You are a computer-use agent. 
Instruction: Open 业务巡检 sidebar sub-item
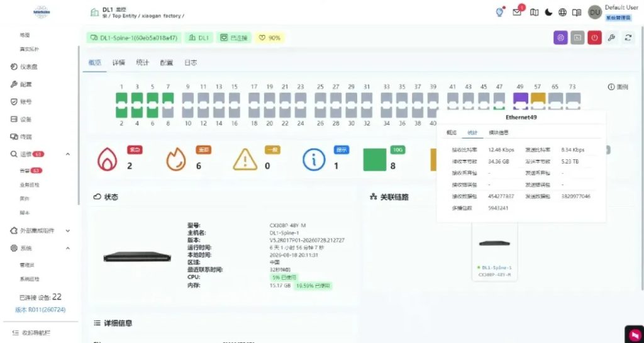(30, 185)
